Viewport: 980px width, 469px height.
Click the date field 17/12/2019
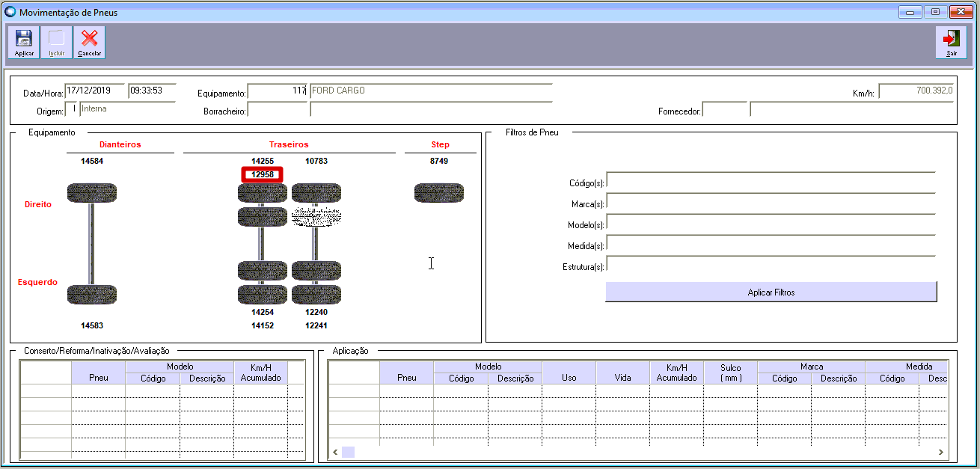(95, 91)
